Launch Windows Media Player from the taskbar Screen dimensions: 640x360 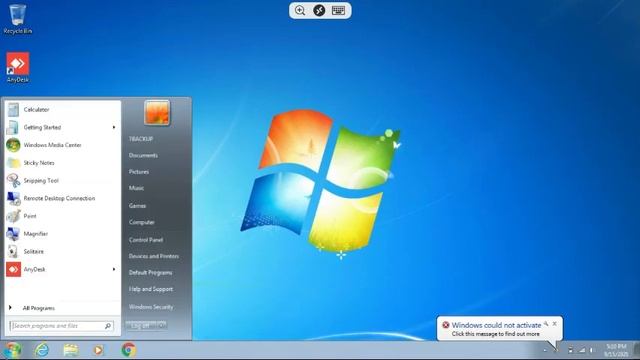pyautogui.click(x=98, y=350)
